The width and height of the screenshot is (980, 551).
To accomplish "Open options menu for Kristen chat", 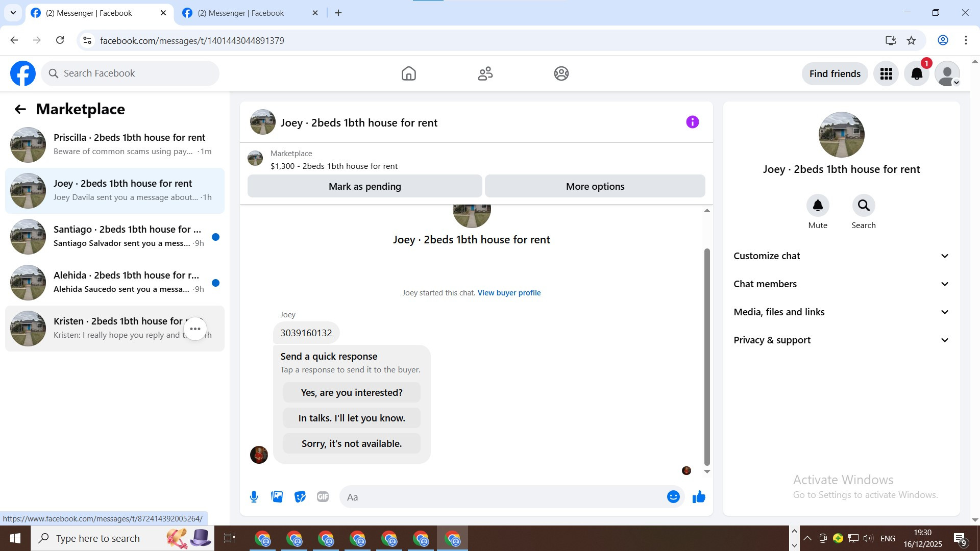I will (x=195, y=329).
